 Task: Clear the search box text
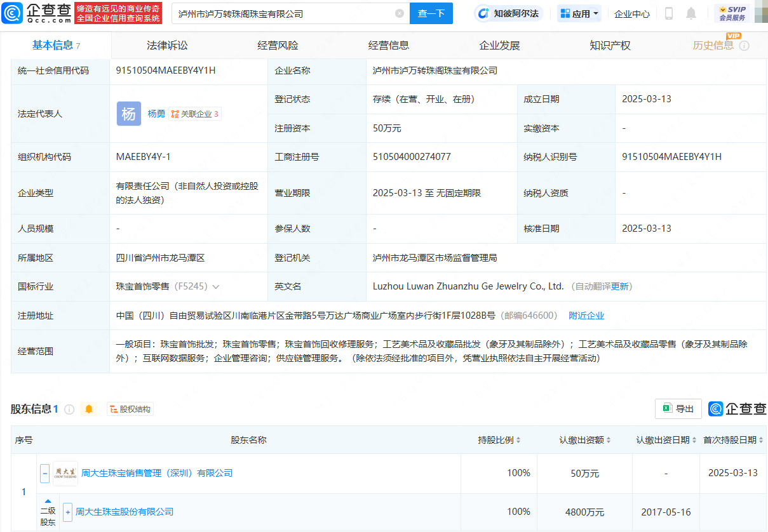tap(399, 13)
